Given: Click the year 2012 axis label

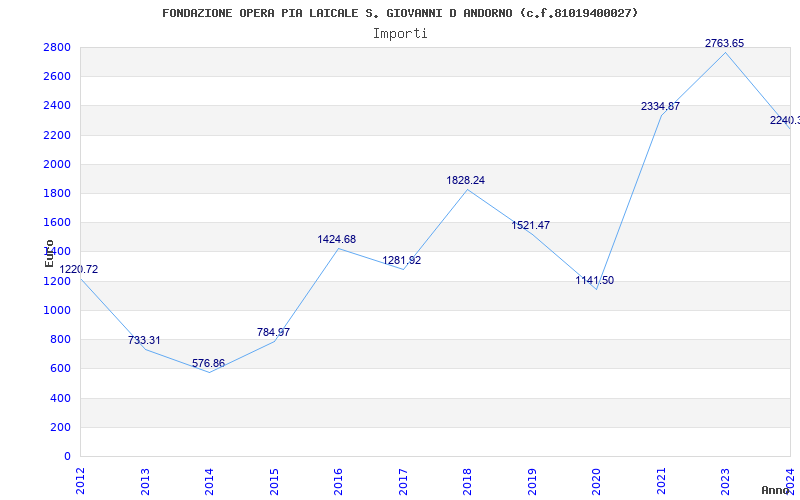Looking at the screenshot, I should (x=80, y=482).
